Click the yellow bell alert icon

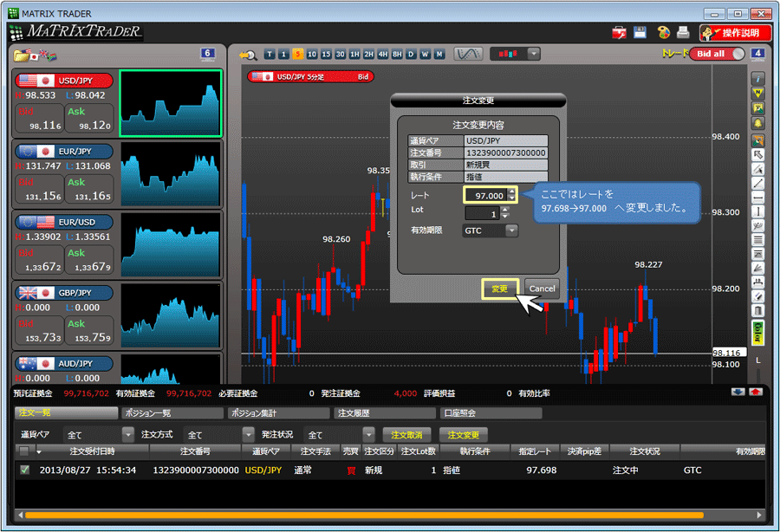click(757, 123)
